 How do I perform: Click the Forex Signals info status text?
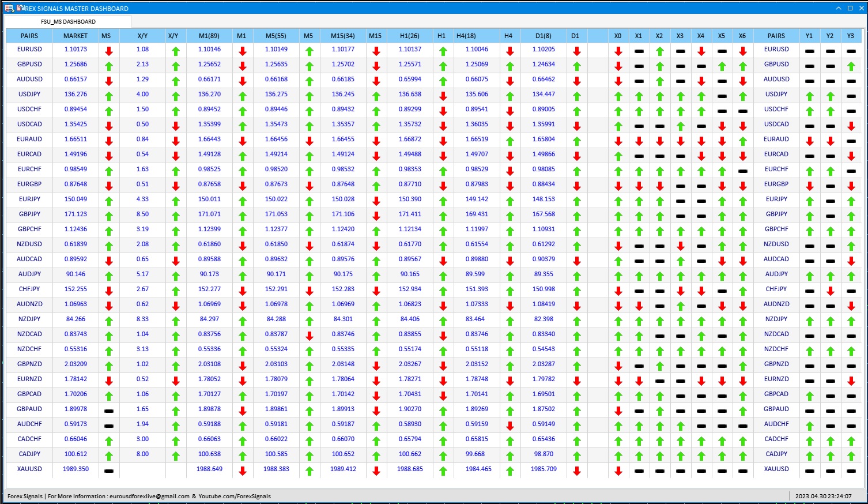[x=139, y=497]
